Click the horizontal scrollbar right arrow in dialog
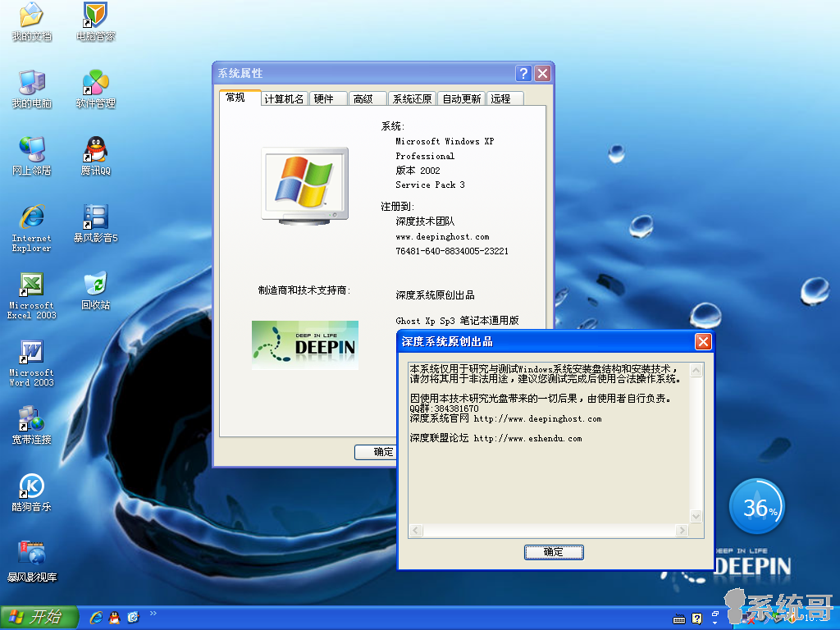840x630 pixels. click(x=682, y=531)
